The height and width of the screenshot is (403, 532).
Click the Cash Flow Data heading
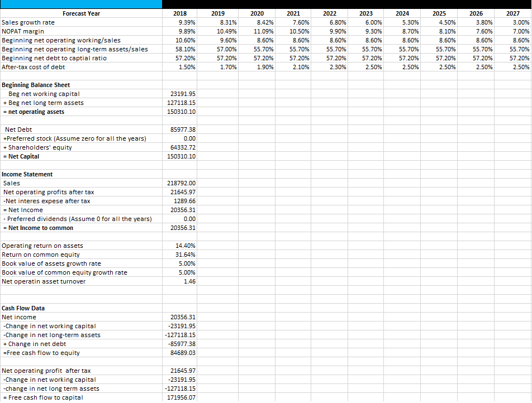(23, 309)
